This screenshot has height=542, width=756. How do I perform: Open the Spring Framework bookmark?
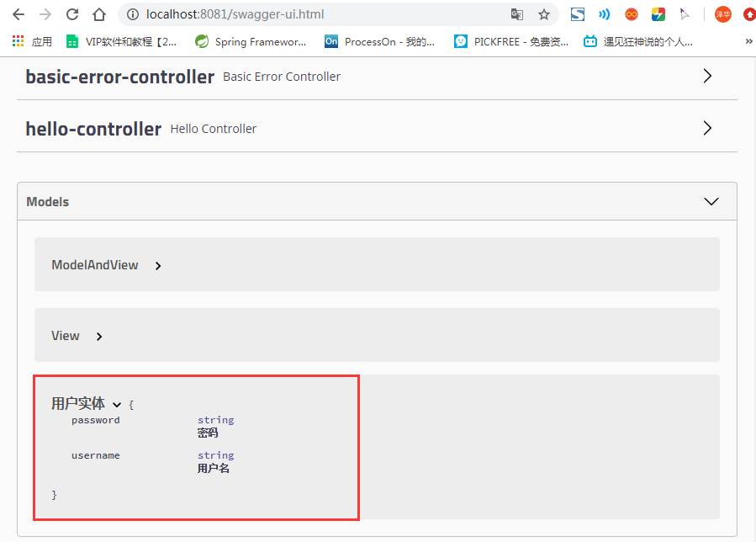tap(251, 41)
